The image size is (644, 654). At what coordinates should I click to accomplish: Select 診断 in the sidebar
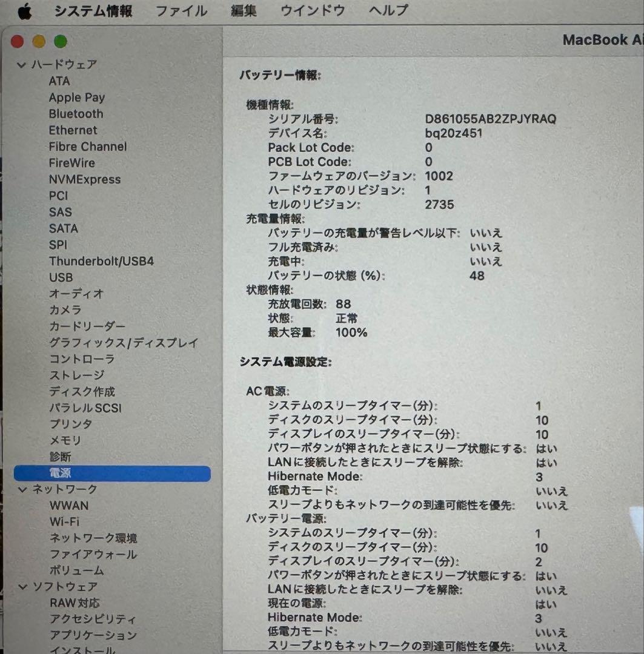point(61,457)
